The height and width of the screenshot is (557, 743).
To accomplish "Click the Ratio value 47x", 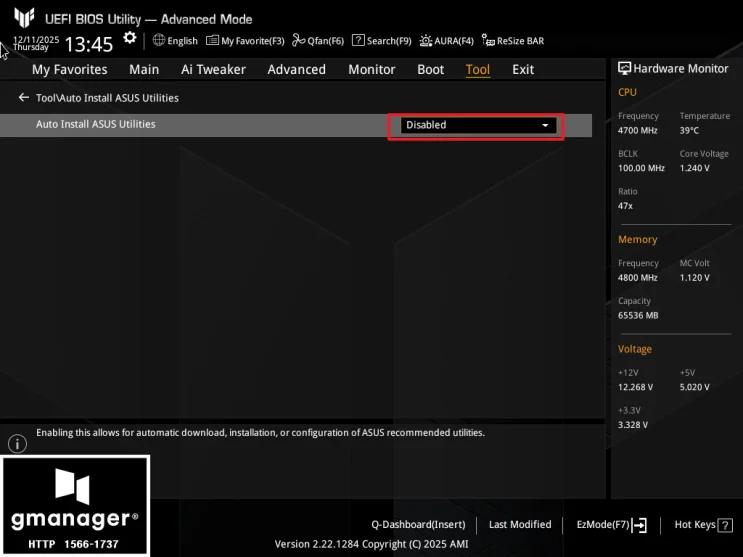I will [x=625, y=206].
